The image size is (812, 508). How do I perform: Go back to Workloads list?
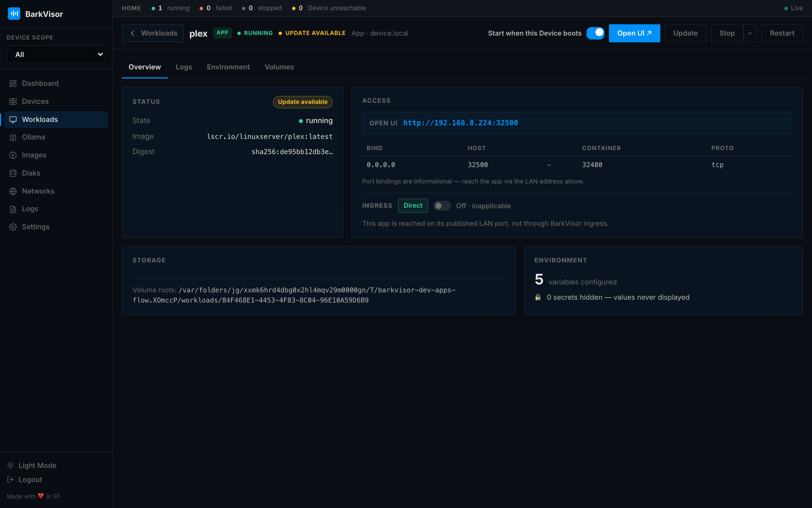[153, 33]
